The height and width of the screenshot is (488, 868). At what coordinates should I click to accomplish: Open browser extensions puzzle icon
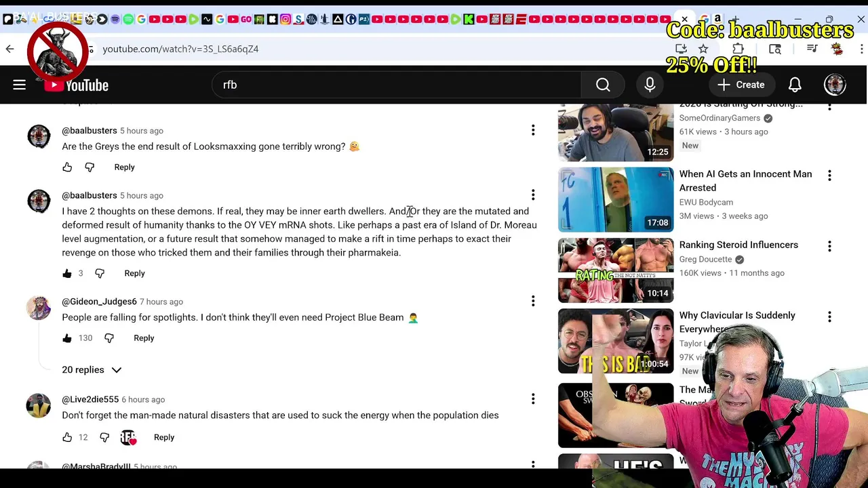[738, 49]
